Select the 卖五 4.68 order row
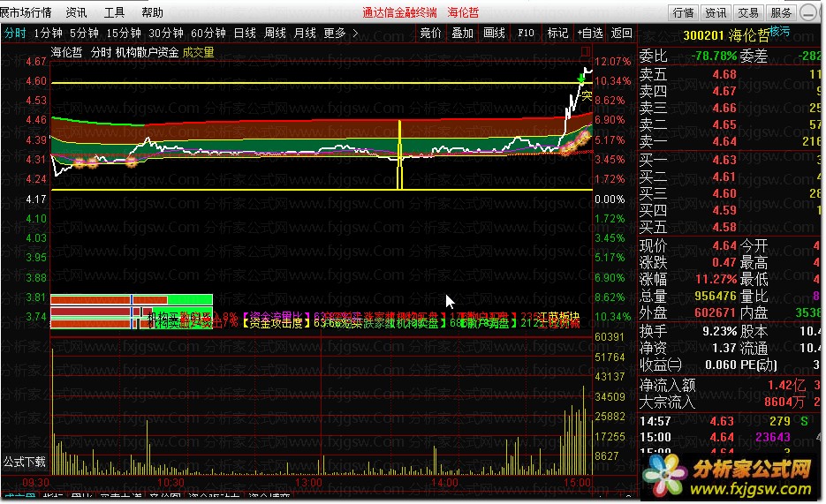Viewport: 826px width, 504px height. tap(730, 74)
